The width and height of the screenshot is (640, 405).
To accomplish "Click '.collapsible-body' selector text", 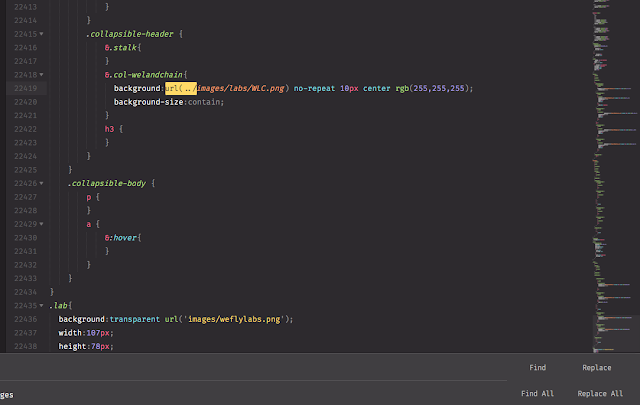I will (x=107, y=183).
